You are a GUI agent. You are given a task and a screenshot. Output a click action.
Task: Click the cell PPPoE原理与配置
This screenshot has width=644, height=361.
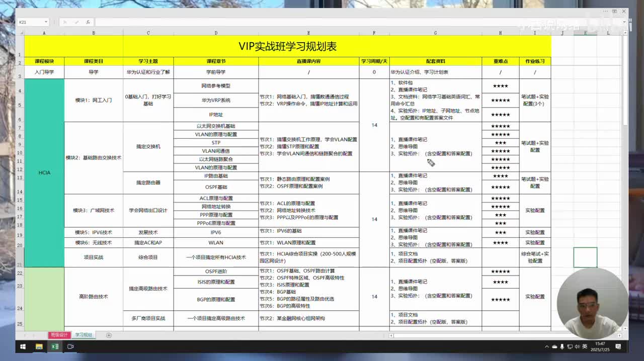click(216, 223)
